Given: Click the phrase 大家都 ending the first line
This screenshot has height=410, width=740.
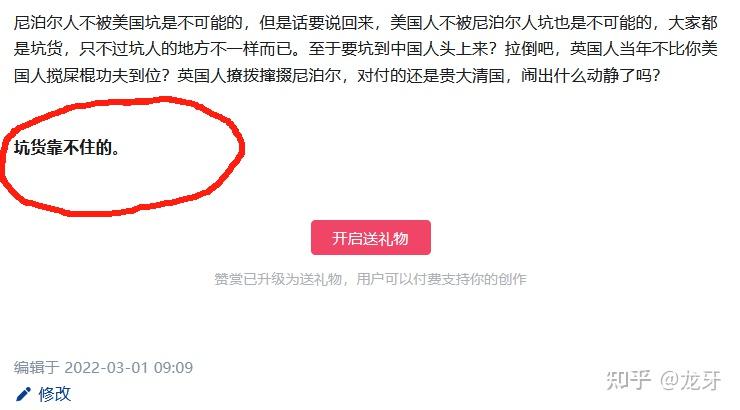Looking at the screenshot, I should (693, 23).
